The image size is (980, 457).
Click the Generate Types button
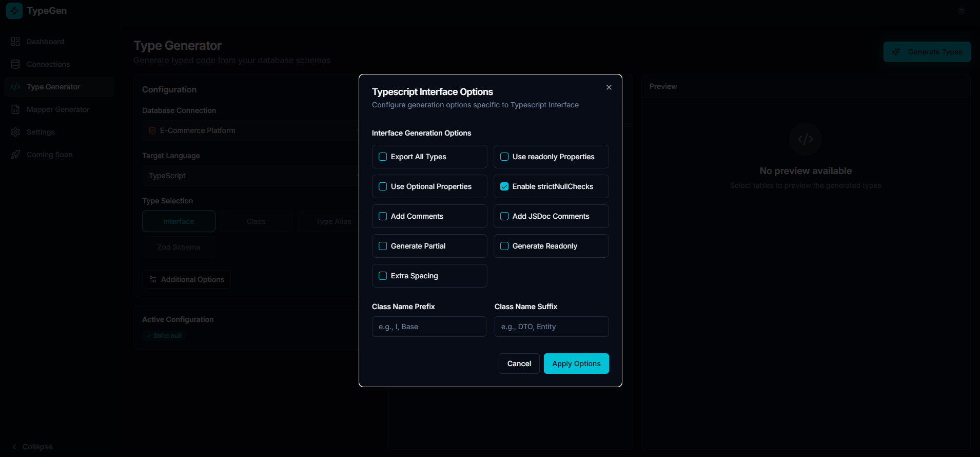coord(927,52)
